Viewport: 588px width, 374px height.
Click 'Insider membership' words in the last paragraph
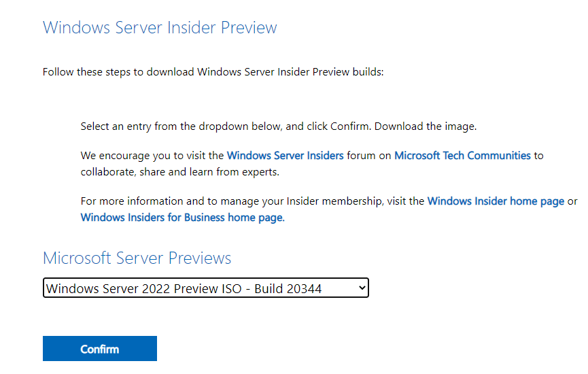[345, 201]
